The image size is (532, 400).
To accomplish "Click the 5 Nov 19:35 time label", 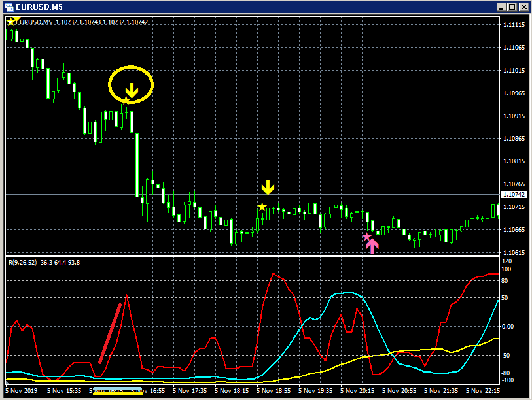I will (x=315, y=390).
